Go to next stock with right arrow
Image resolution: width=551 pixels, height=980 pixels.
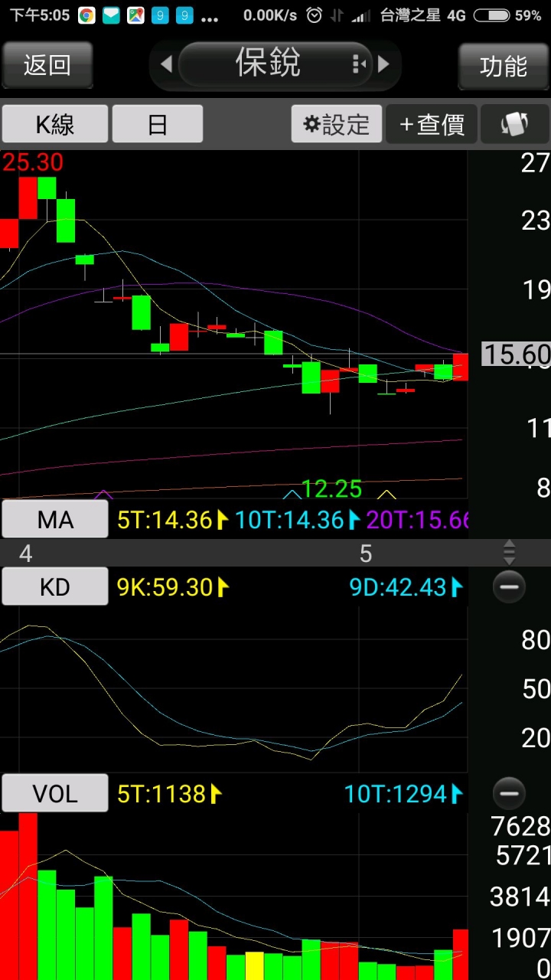point(384,64)
